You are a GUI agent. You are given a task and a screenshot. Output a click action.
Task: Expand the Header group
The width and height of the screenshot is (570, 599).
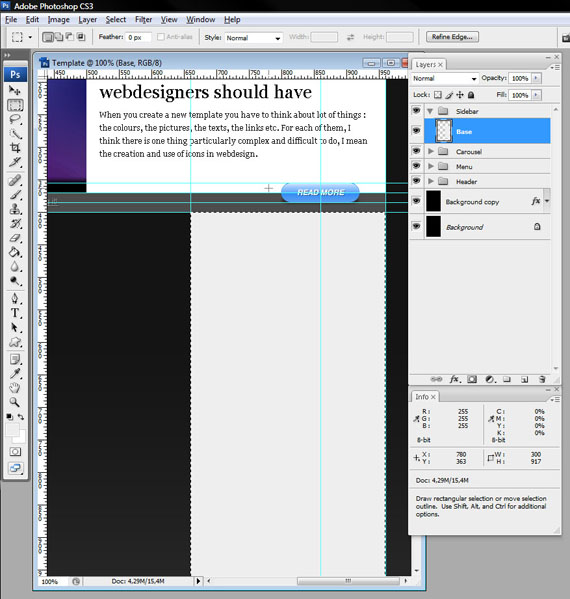tap(431, 181)
